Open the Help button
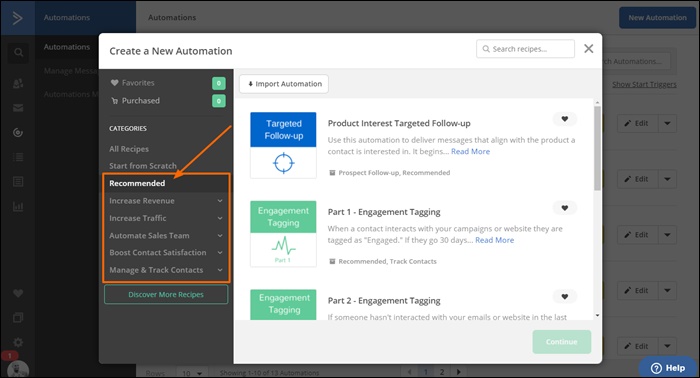This screenshot has height=378, width=700. (668, 368)
